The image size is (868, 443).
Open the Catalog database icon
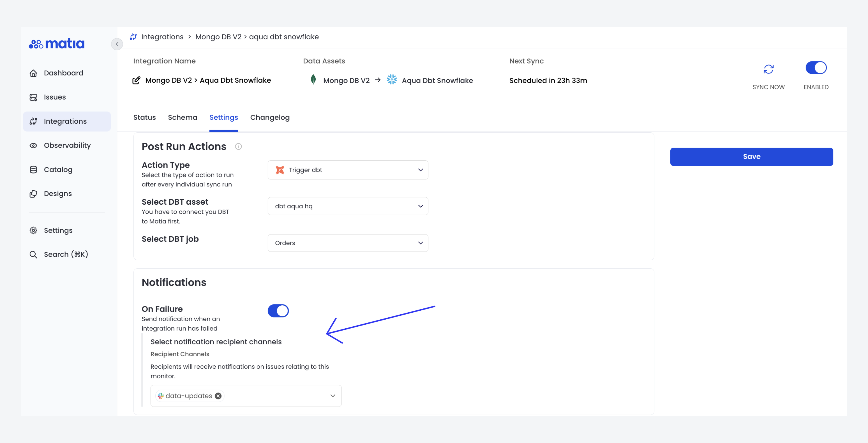point(34,169)
